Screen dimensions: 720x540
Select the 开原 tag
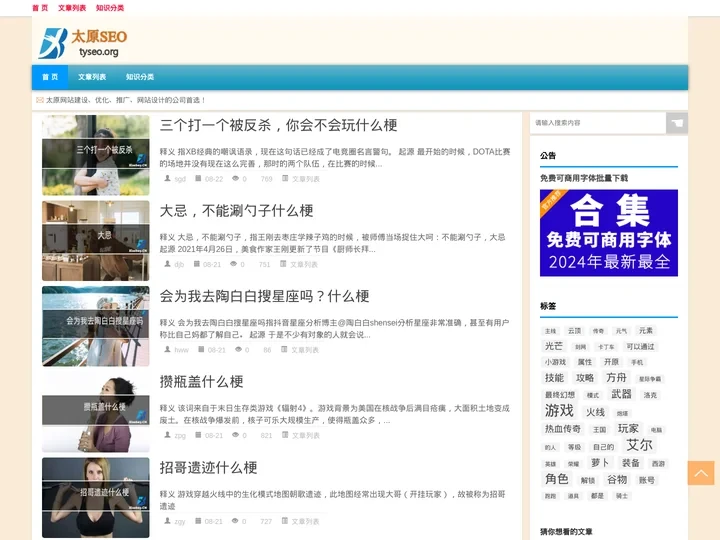tap(611, 362)
